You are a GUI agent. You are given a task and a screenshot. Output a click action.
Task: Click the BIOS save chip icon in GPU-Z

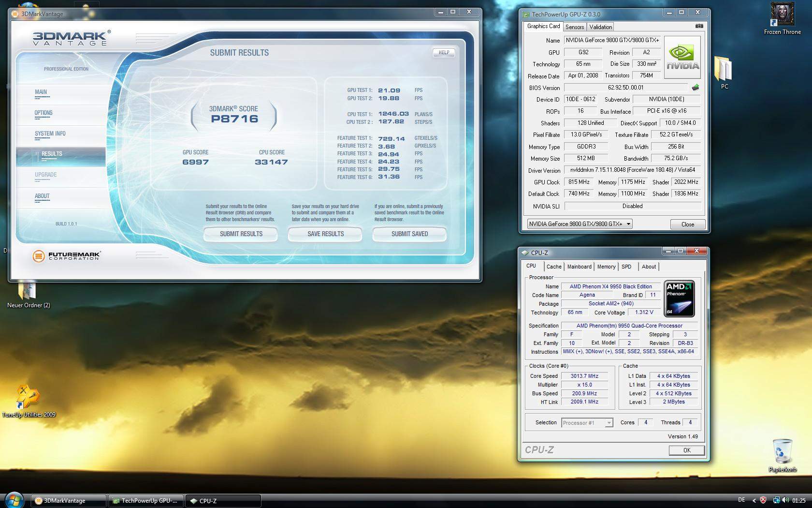(695, 88)
